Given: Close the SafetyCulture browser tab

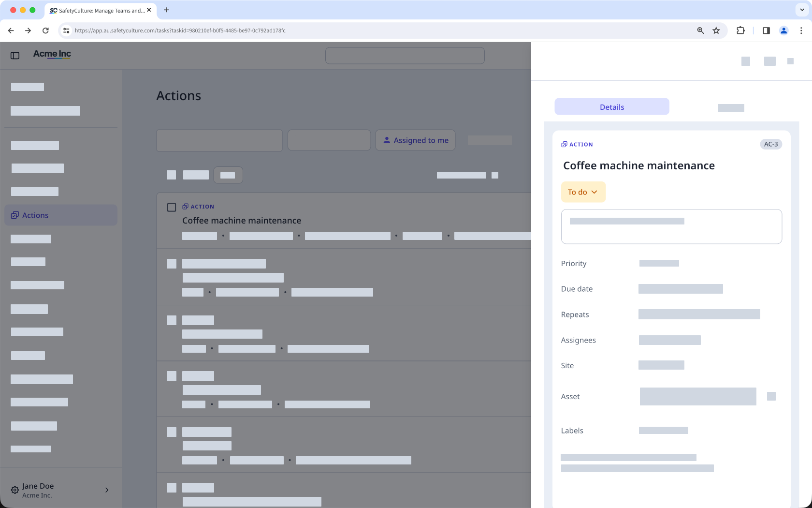Looking at the screenshot, I should pyautogui.click(x=149, y=10).
